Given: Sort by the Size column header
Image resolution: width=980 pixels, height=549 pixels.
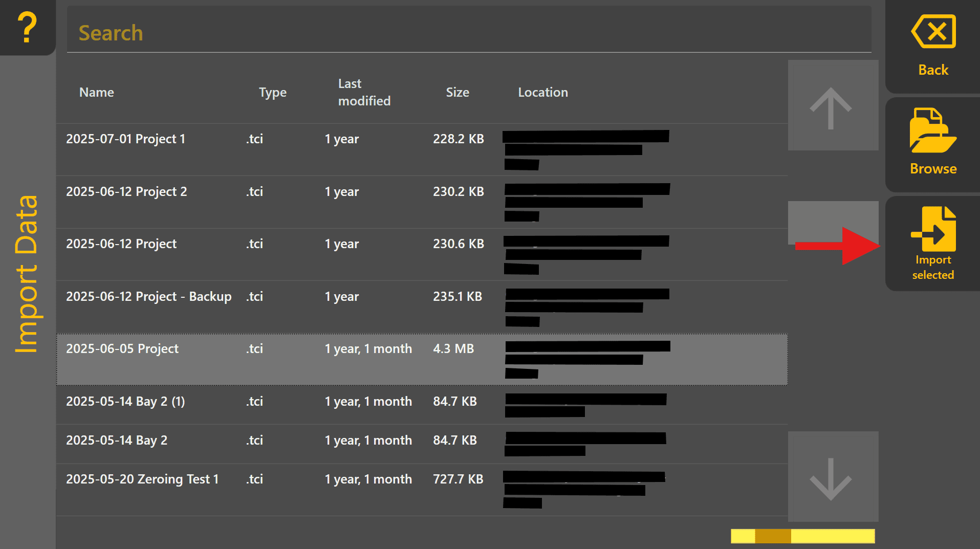Looking at the screenshot, I should pos(457,92).
